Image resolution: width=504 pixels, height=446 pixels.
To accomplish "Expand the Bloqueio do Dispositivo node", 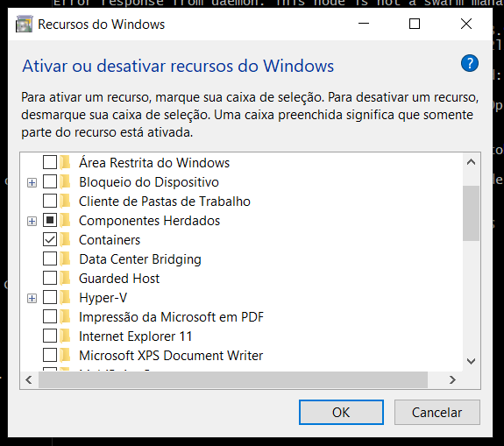I will click(32, 183).
